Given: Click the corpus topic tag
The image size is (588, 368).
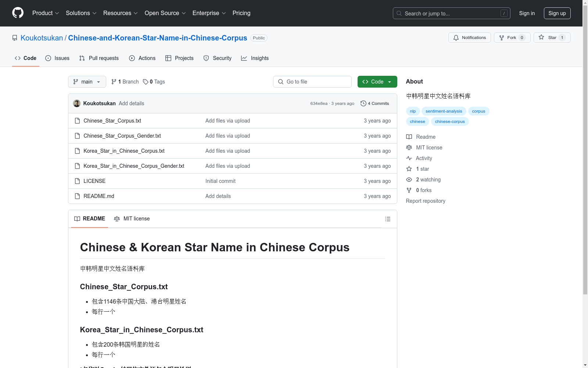Looking at the screenshot, I should coord(478,111).
